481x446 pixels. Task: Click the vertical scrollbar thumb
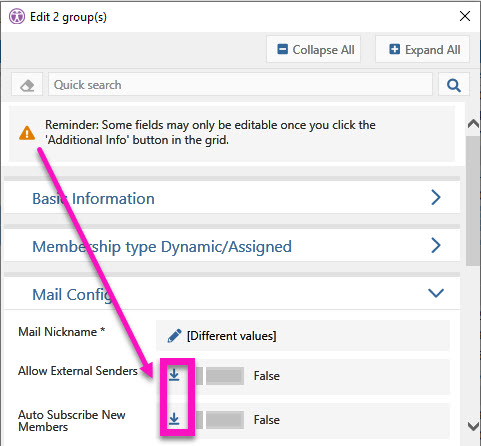click(473, 200)
